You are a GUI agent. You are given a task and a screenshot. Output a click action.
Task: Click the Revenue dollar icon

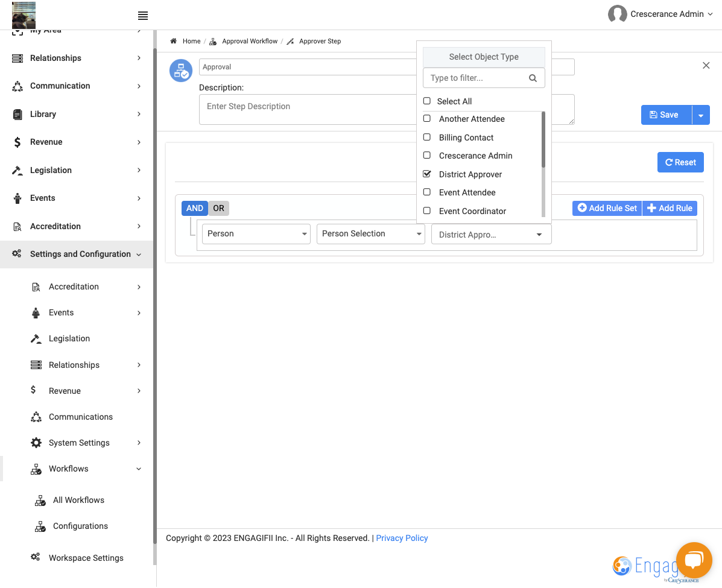[17, 142]
